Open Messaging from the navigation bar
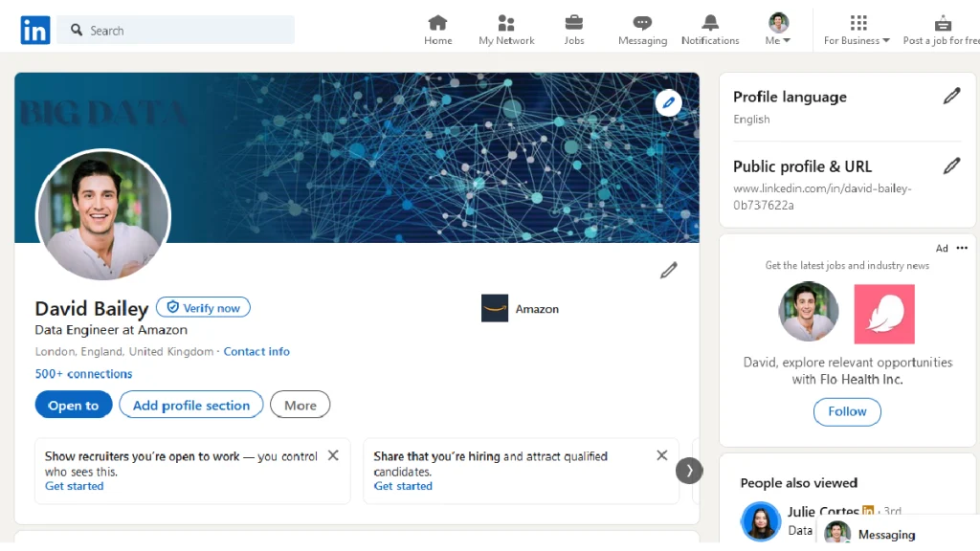980x551 pixels. [x=641, y=29]
